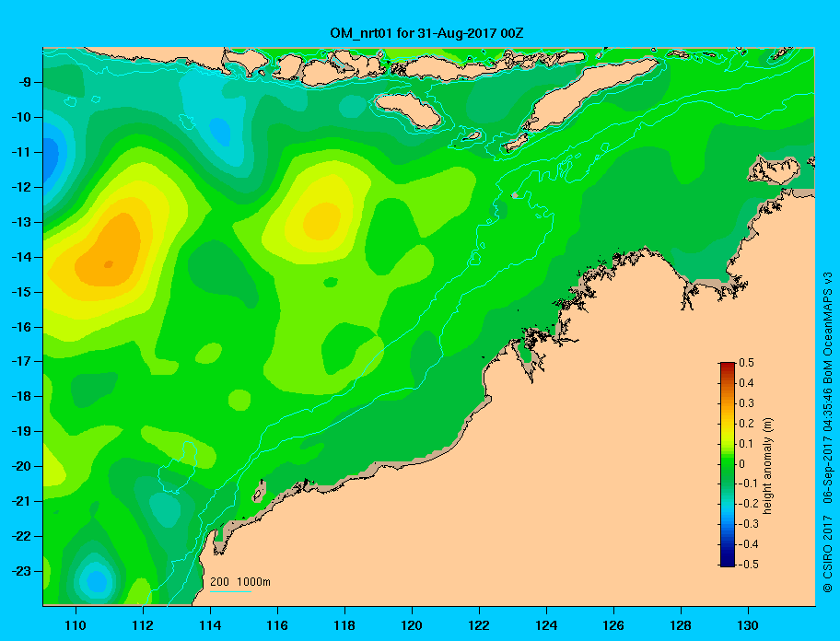Click the "200 1000m" contour legend text

point(240,581)
